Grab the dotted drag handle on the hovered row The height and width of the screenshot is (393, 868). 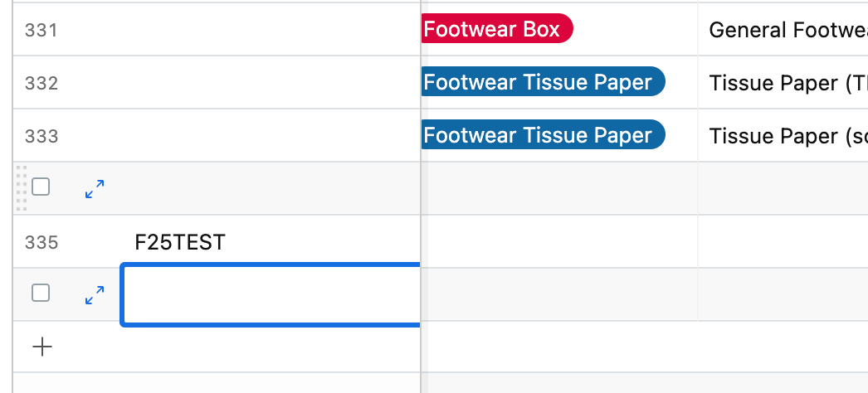point(22,188)
